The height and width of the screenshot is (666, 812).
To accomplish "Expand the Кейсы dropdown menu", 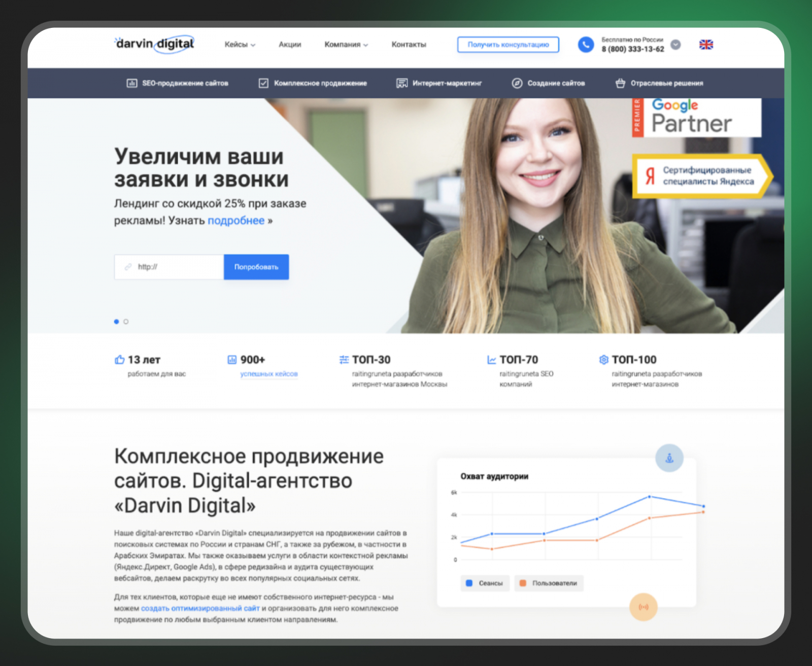I will pyautogui.click(x=240, y=45).
